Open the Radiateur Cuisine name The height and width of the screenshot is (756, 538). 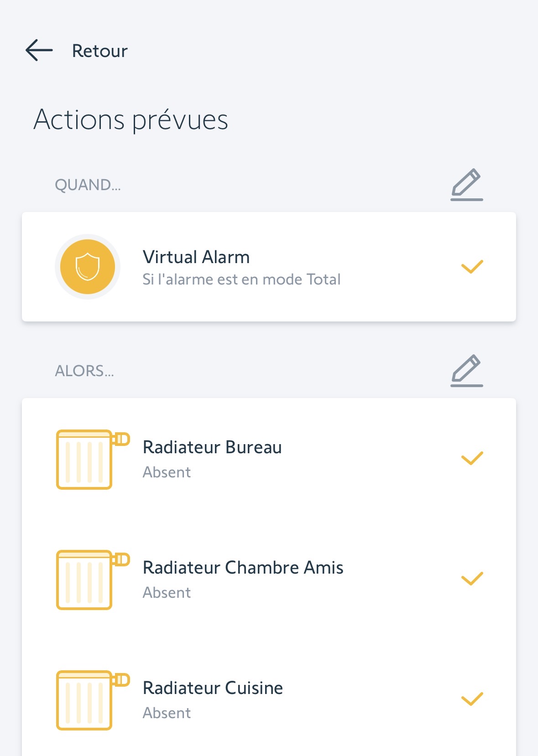click(x=213, y=688)
